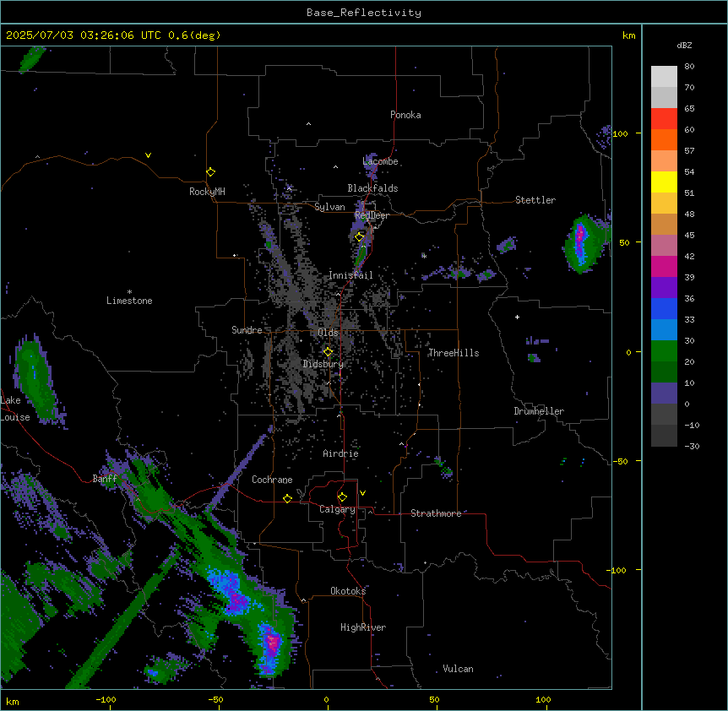728x711 pixels.
Task: Click the yellow V marker northwest of RockyMH
Action: 148,155
